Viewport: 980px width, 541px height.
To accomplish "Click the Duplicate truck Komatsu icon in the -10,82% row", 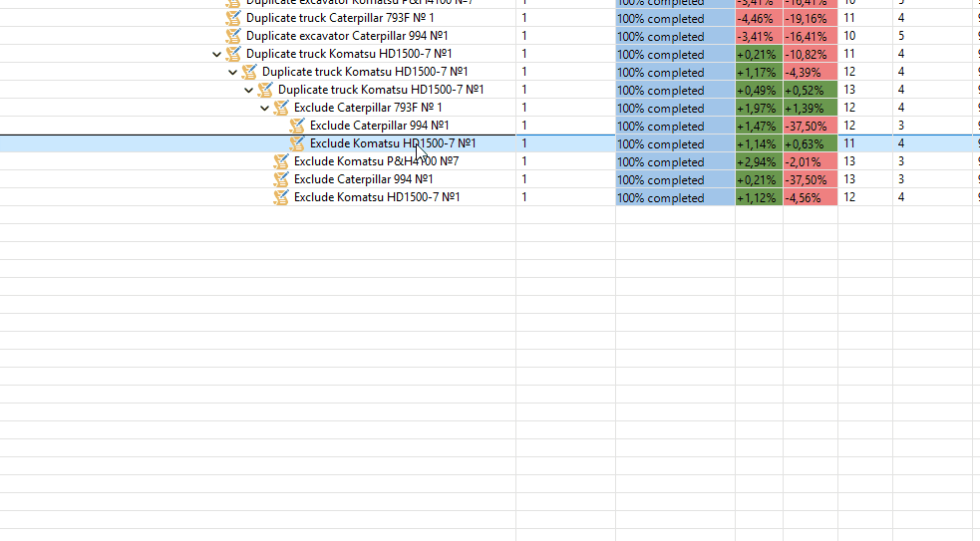I will pos(233,55).
